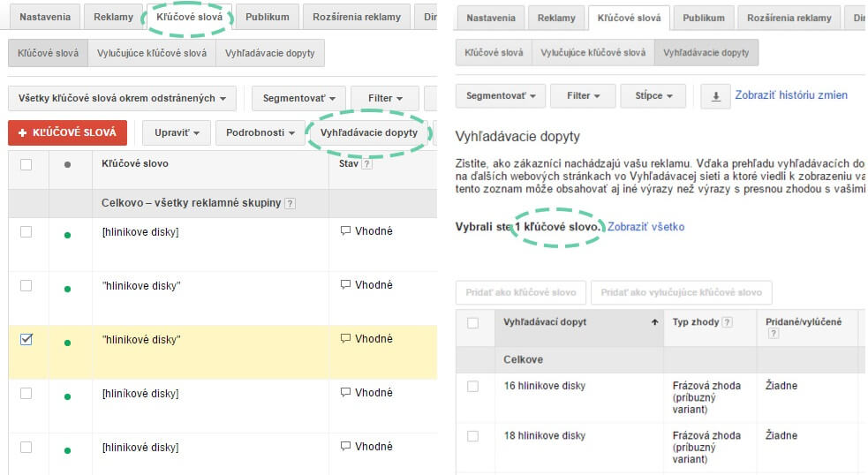The image size is (868, 475).
Task: Open Zobraziť históriu zmien link
Action: [791, 95]
